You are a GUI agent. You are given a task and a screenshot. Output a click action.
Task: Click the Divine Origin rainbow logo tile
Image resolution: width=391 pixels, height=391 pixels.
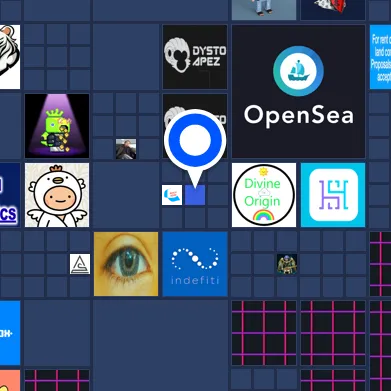[x=264, y=195]
